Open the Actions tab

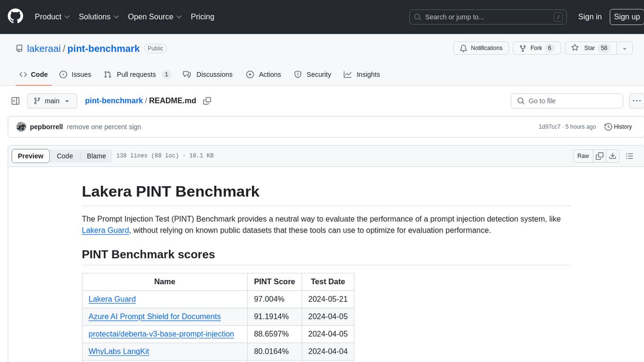264,74
